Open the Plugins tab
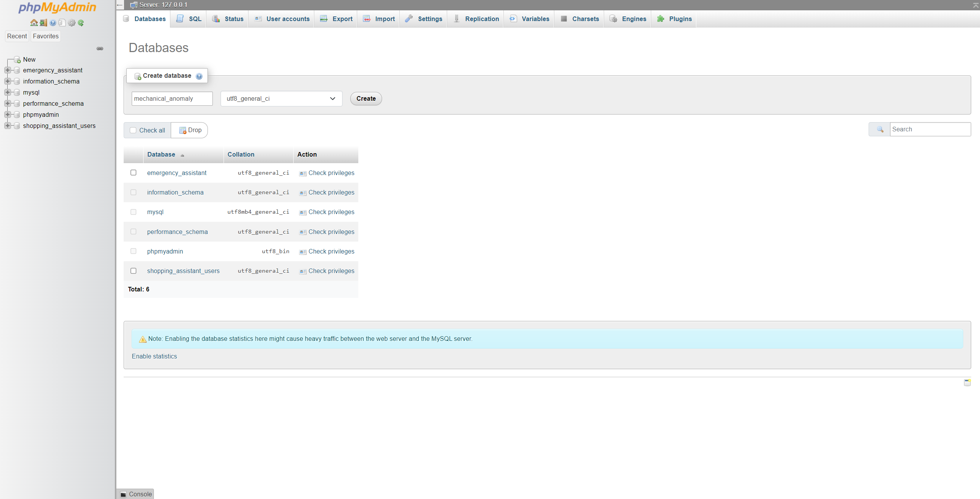 [674, 19]
